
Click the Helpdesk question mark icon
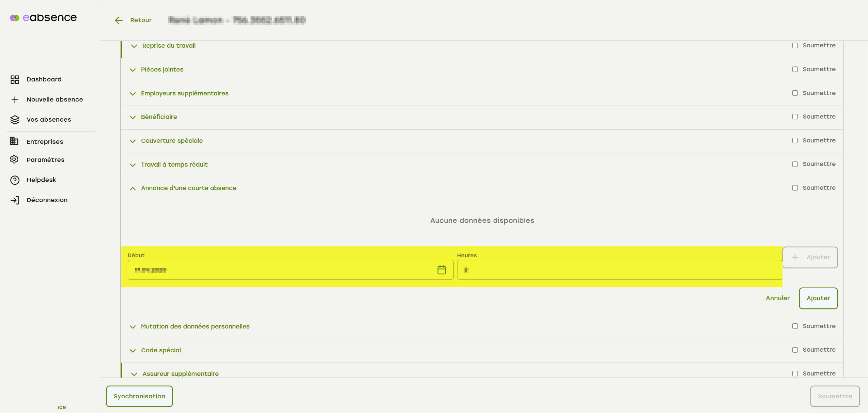pyautogui.click(x=15, y=180)
